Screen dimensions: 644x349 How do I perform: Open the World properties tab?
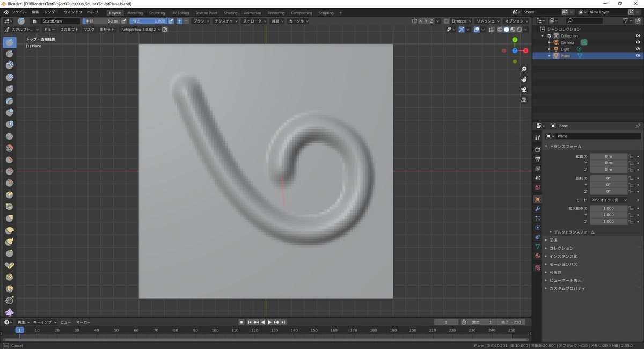pos(537,187)
